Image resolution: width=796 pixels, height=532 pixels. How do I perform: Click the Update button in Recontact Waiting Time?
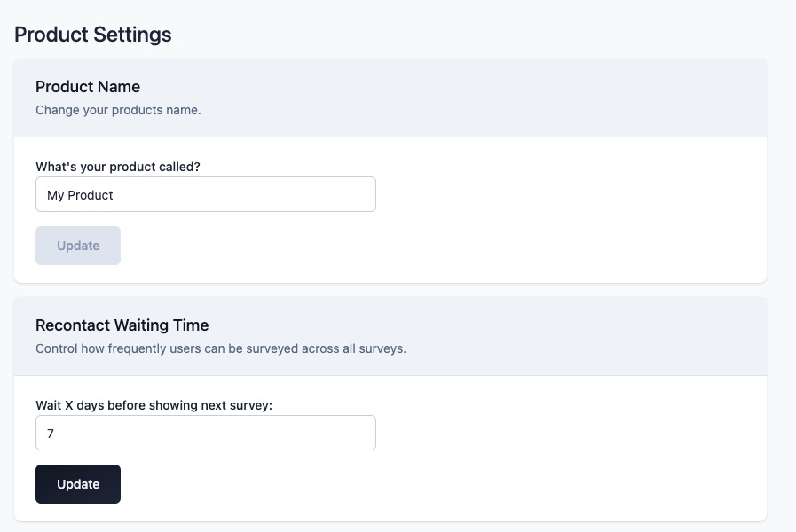[77, 484]
